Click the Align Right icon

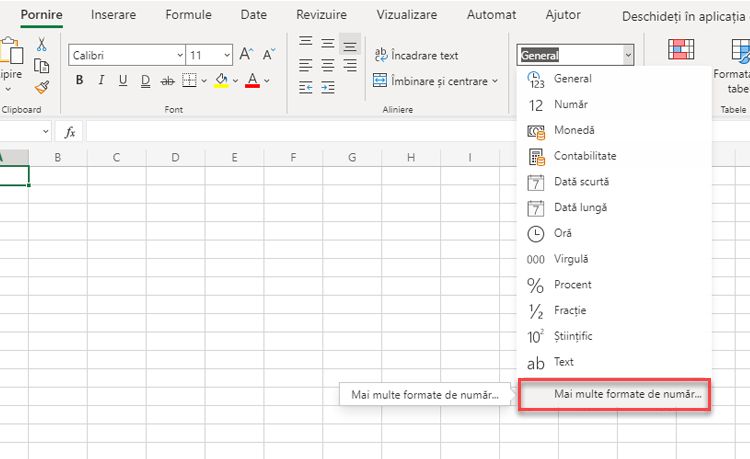(350, 65)
